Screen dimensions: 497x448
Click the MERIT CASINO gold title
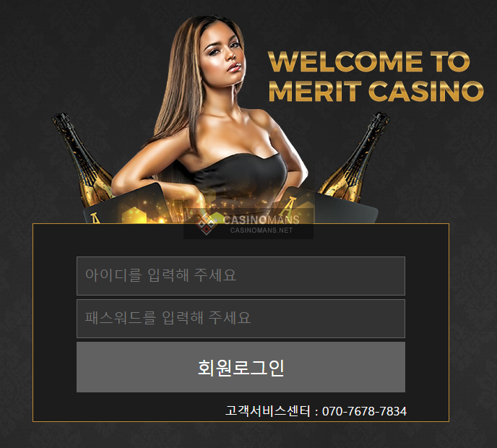tap(376, 91)
